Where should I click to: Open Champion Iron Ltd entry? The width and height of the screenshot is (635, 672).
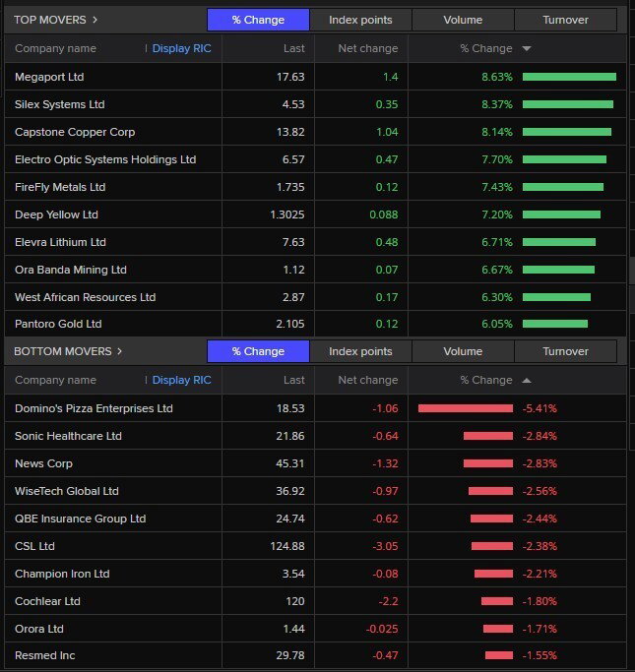(62, 574)
